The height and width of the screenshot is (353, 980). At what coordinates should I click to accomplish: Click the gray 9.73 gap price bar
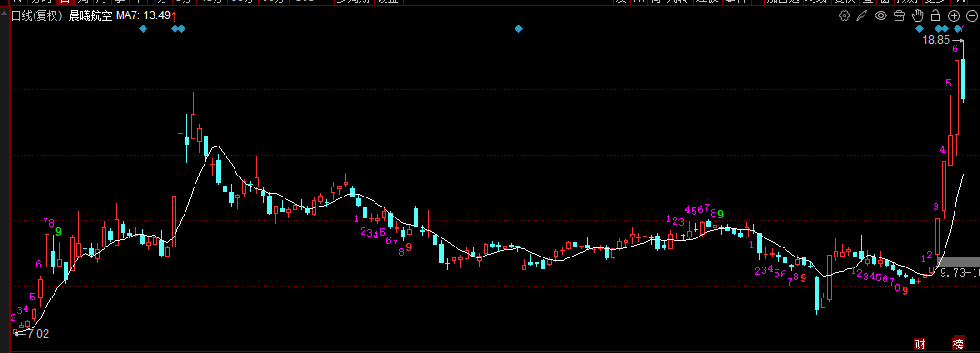tap(959, 262)
